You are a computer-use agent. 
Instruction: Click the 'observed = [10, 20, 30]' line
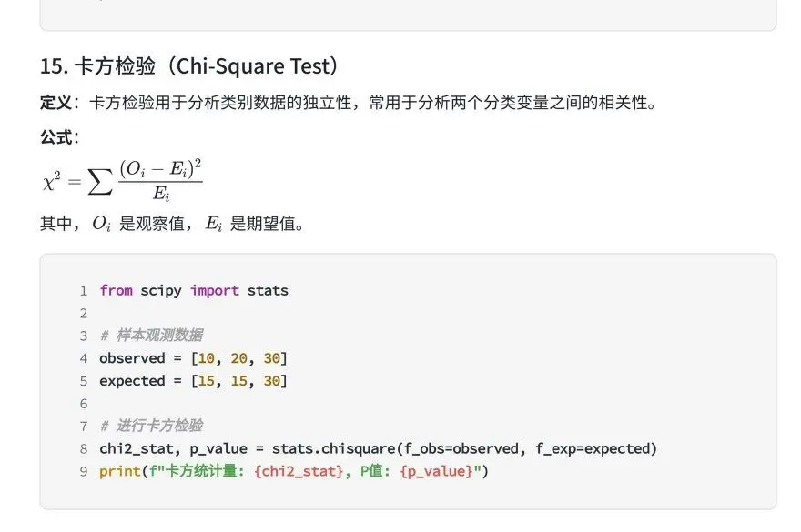(x=193, y=358)
